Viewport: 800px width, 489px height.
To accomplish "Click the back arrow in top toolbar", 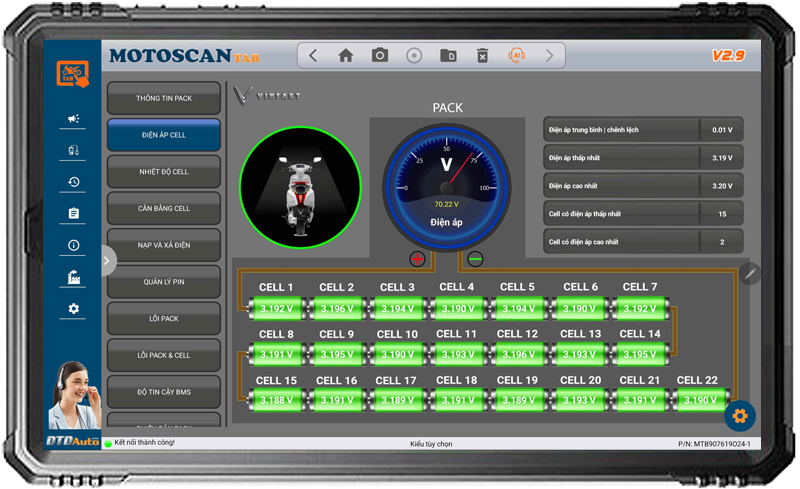I will point(313,55).
